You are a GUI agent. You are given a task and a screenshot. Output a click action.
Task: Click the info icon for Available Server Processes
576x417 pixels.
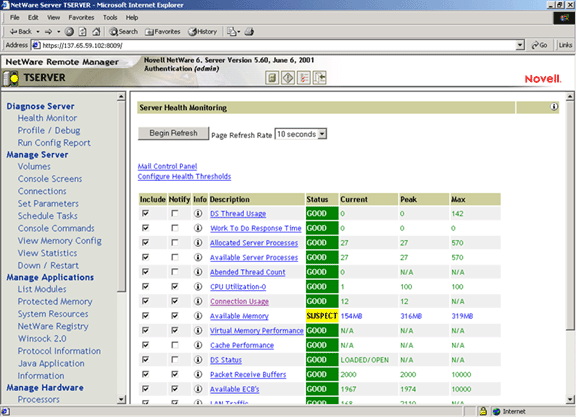tap(198, 257)
